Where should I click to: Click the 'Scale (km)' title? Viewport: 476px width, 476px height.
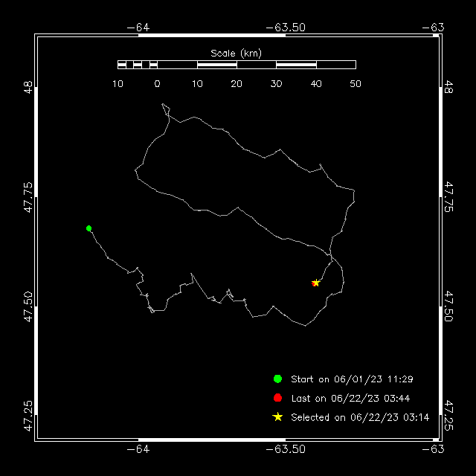237,54
